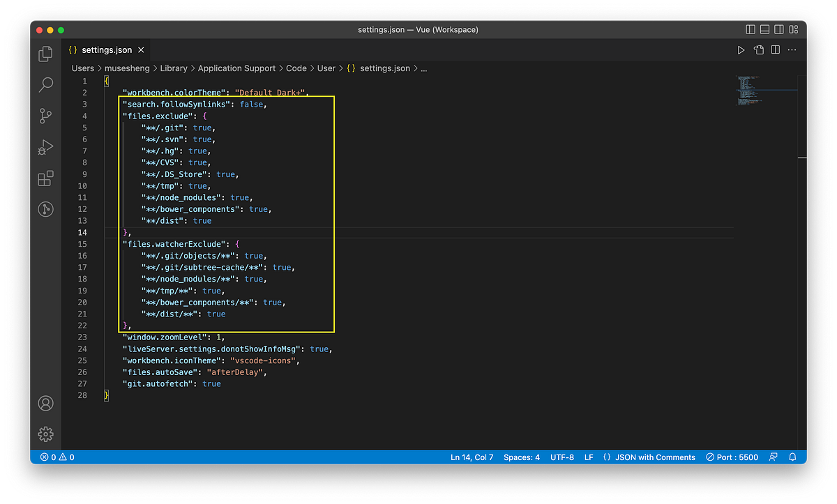Click Ln 14, Col 7 to go to line

(472, 457)
